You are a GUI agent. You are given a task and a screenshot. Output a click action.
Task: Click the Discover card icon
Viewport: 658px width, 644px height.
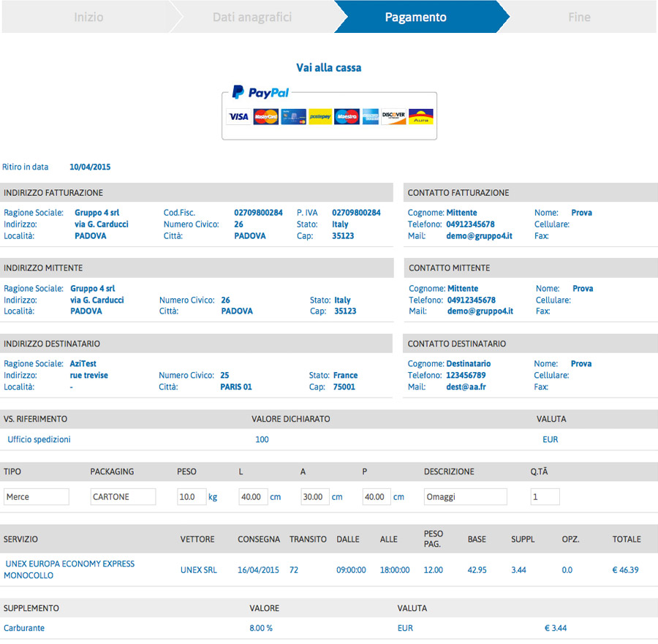click(x=393, y=117)
